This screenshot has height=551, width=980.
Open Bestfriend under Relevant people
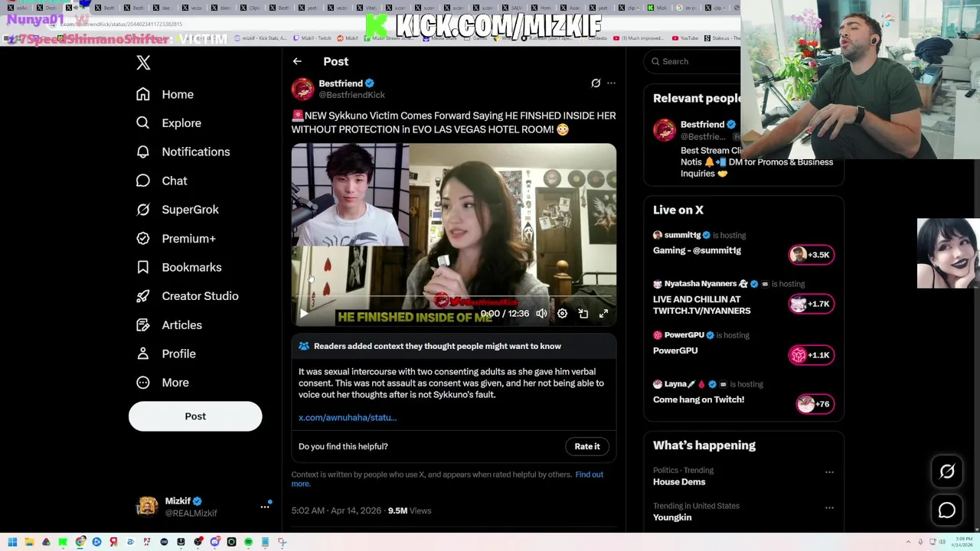pos(702,125)
